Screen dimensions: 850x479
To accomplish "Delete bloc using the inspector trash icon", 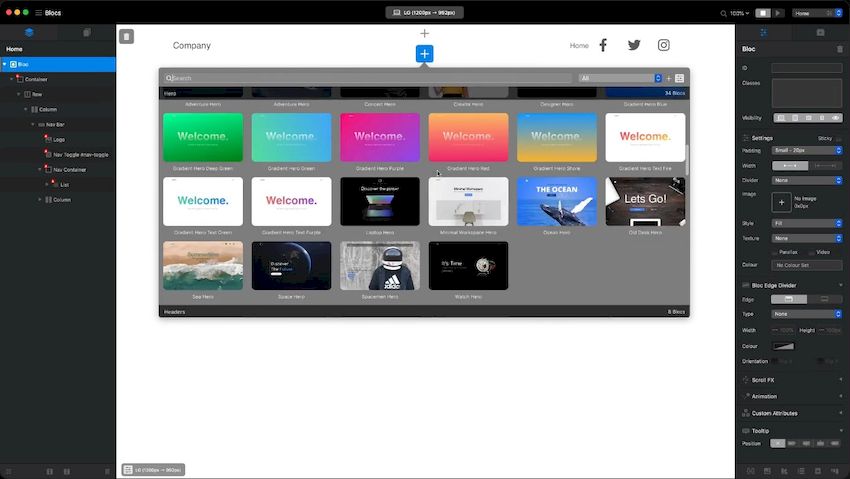I will (x=840, y=49).
